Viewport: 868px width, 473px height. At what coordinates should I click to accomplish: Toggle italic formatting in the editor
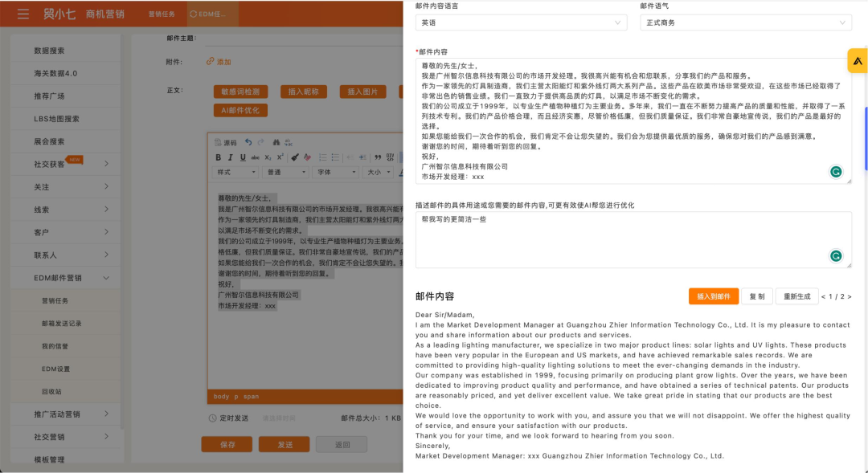(x=231, y=157)
